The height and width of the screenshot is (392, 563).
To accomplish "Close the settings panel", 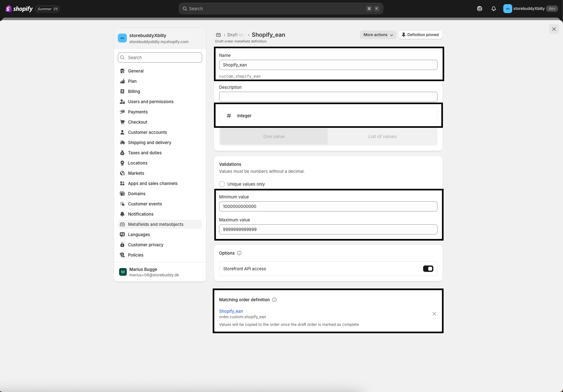I will tap(554, 29).
